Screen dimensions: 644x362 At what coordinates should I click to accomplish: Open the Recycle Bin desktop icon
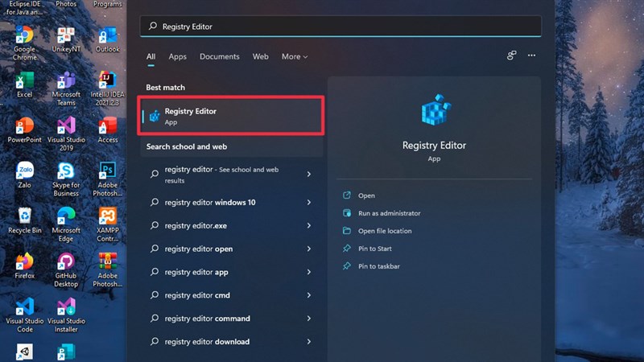click(x=24, y=220)
